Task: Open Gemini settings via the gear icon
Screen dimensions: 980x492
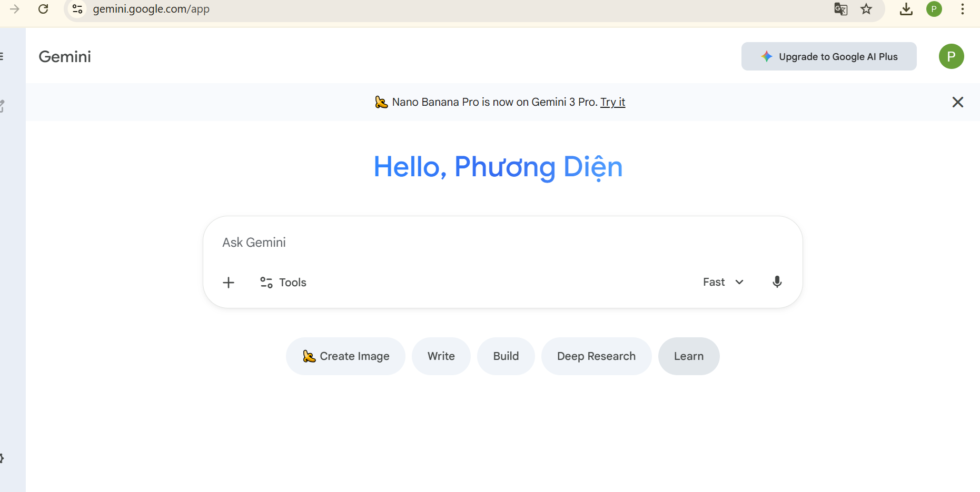Action: (x=2, y=458)
